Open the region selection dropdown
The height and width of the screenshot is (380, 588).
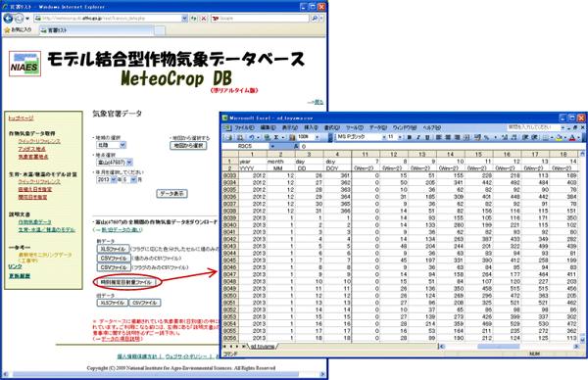[x=112, y=145]
